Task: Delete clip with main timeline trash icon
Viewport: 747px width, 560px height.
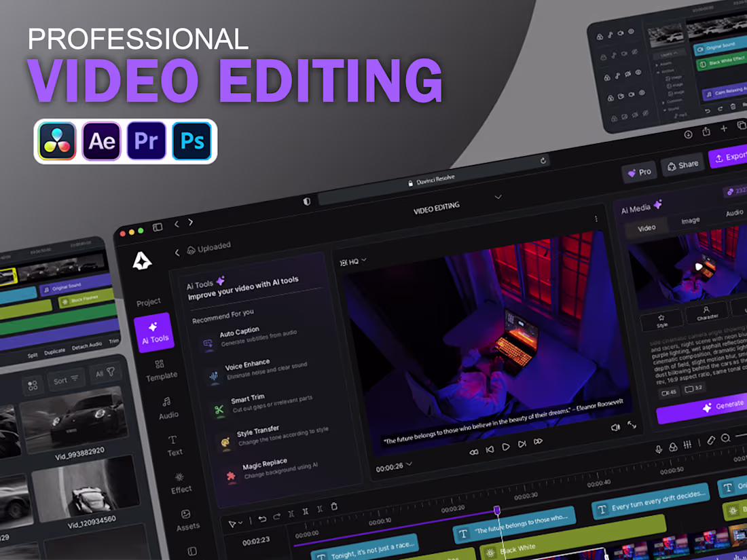Action: click(334, 506)
